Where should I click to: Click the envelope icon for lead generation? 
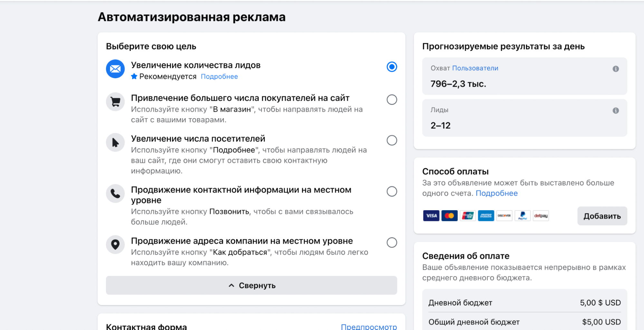tap(115, 69)
